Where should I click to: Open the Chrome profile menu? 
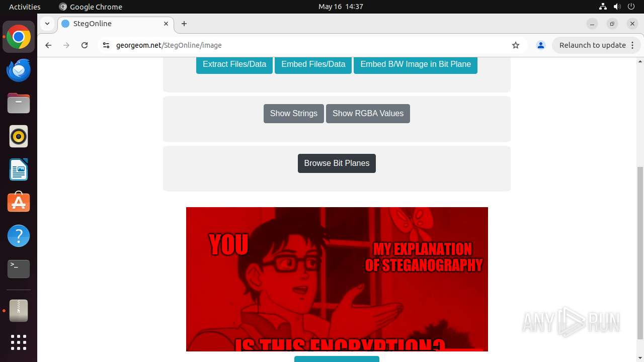point(541,45)
